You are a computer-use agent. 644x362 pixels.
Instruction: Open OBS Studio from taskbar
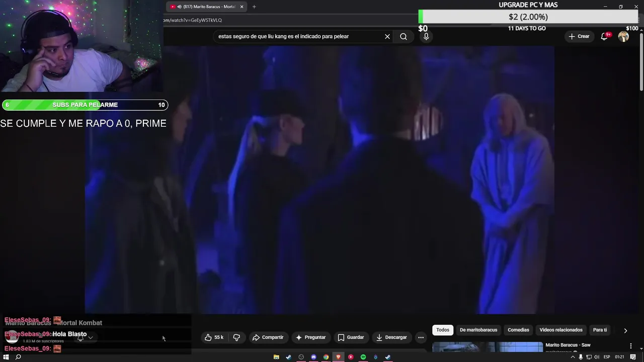(x=301, y=357)
